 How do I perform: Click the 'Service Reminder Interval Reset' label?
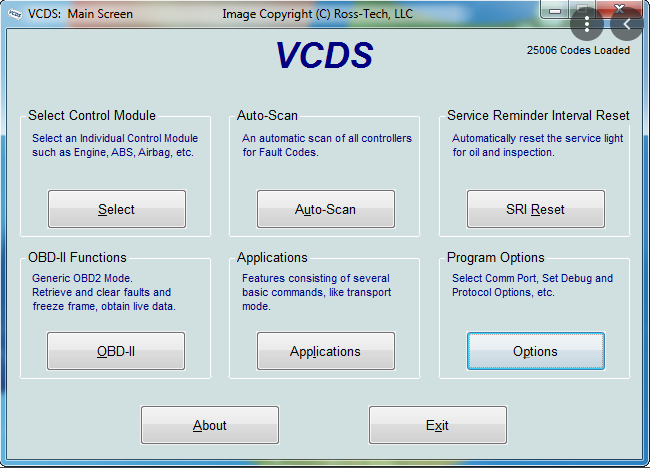coord(538,115)
